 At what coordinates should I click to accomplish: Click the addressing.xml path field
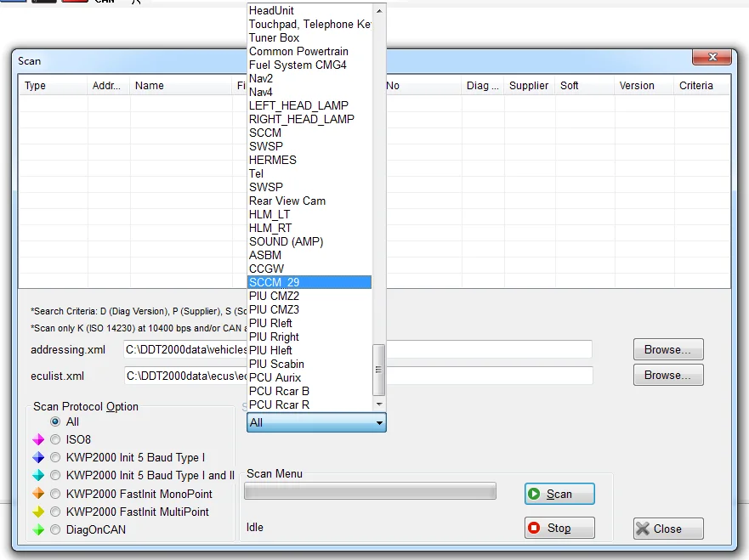(x=358, y=349)
